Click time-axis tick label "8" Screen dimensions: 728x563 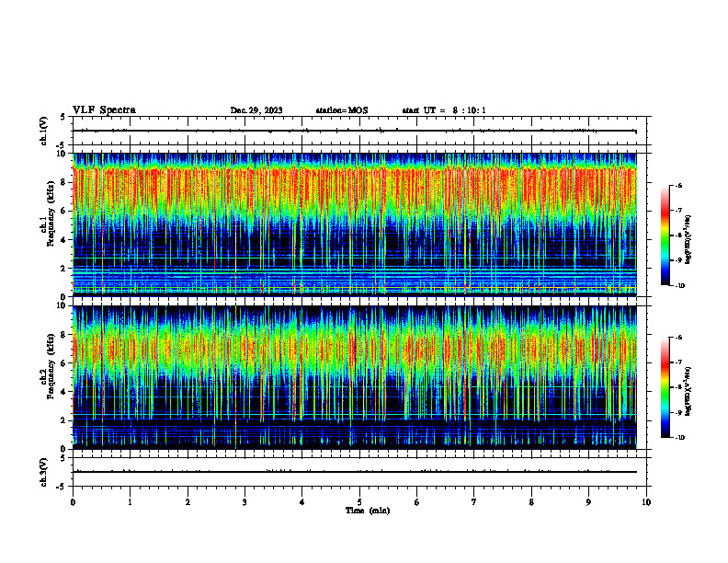tap(531, 502)
